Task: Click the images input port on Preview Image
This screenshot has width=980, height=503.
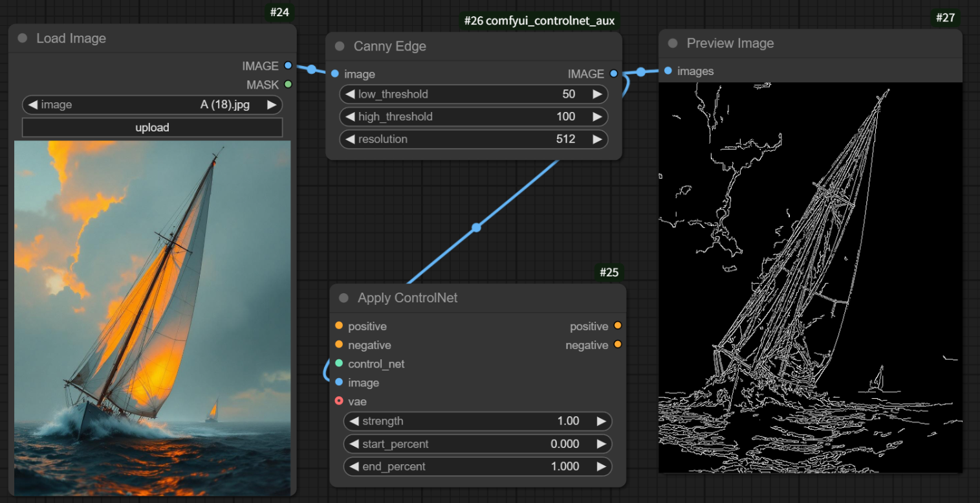Action: click(667, 71)
